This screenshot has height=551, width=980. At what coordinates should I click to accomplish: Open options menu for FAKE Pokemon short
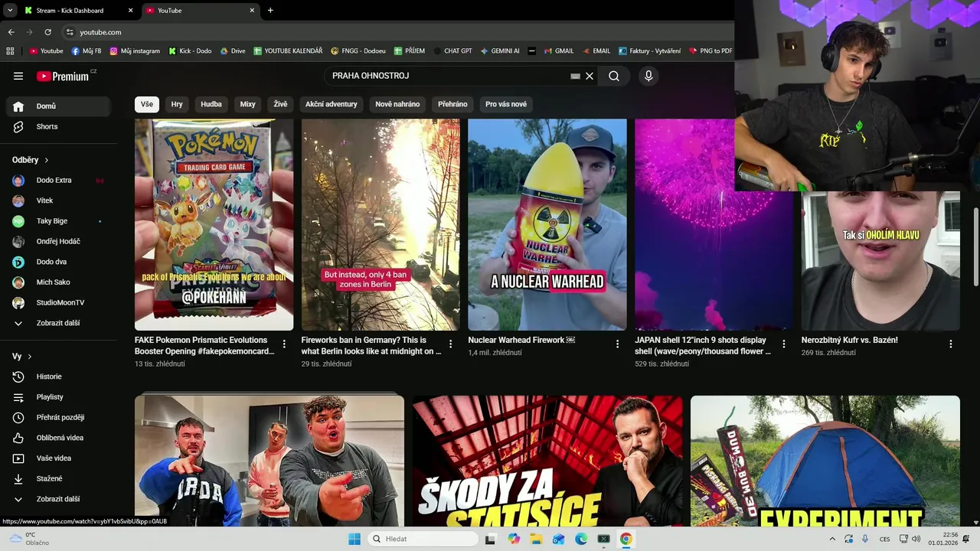[284, 344]
